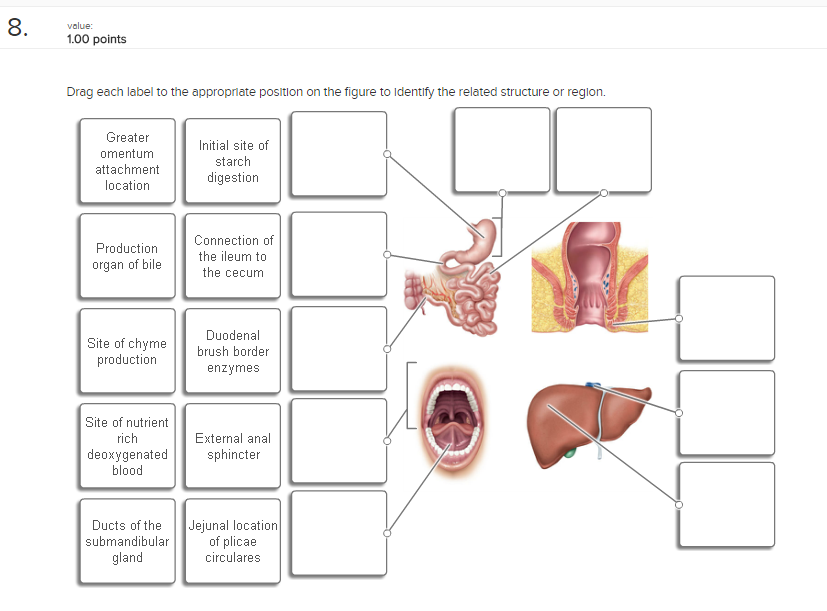Click the empty box connected to the liver
Screen dimensions: 827x611
pos(726,413)
